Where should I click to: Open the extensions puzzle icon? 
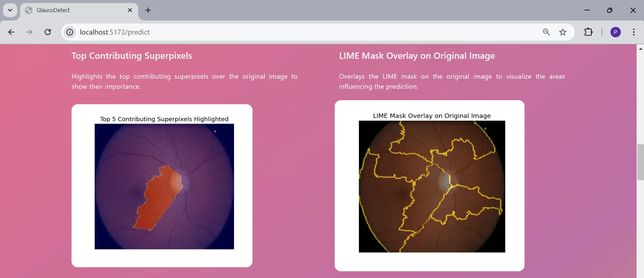(x=589, y=32)
